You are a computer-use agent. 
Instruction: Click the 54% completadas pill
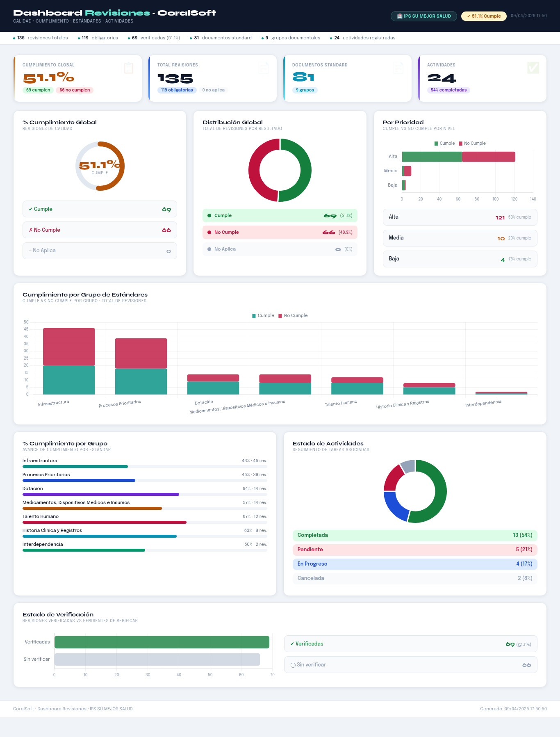(x=448, y=90)
